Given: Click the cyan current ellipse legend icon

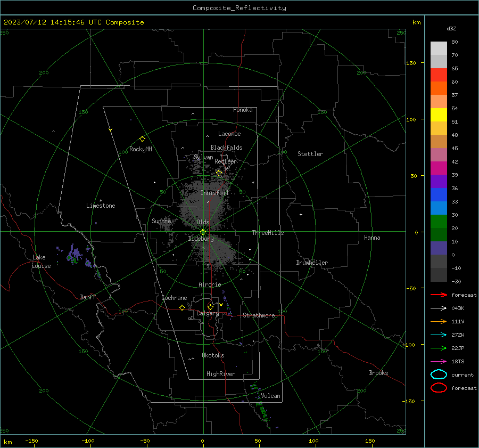Looking at the screenshot, I should (x=439, y=374).
